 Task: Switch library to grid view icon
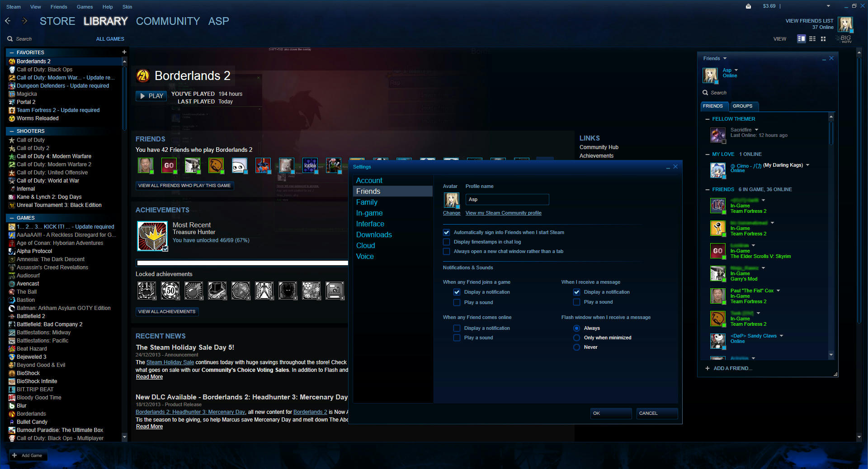(x=823, y=39)
